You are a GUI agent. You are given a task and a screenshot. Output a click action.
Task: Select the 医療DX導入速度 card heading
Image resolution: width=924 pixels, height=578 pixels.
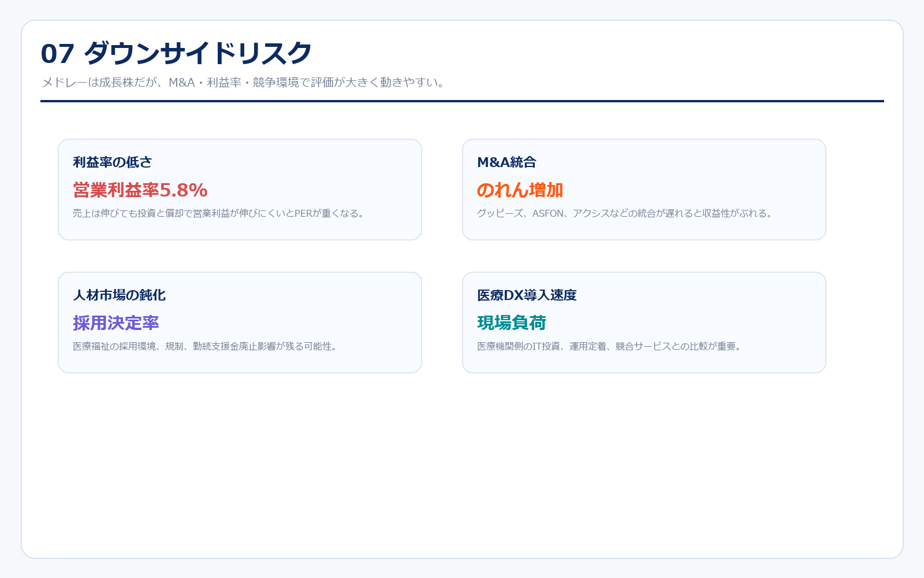pos(527,295)
